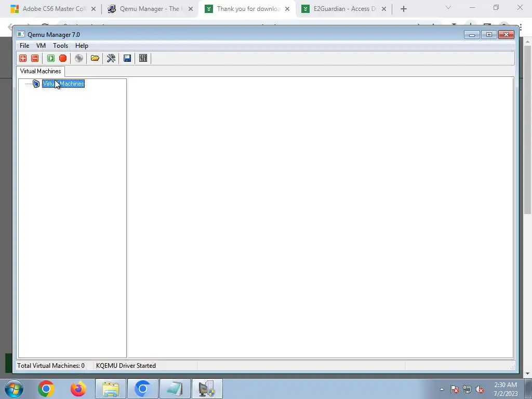Click the Action Center flag tray icon

click(455, 390)
